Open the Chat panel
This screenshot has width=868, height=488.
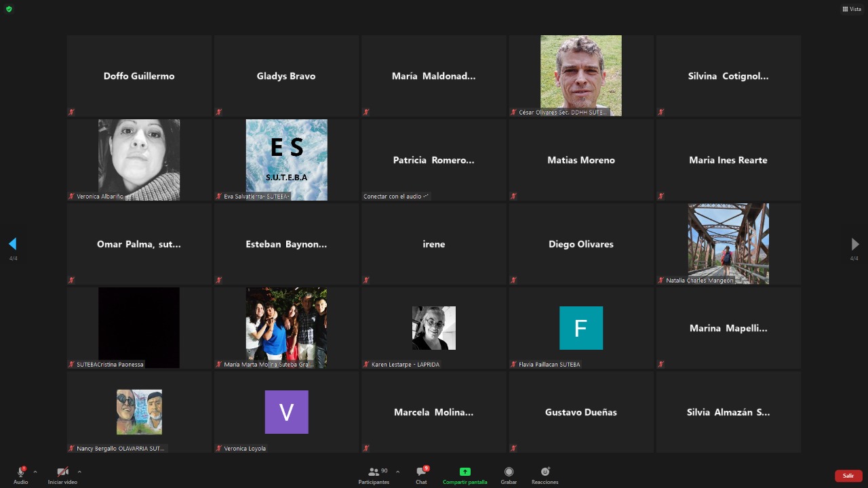click(421, 474)
